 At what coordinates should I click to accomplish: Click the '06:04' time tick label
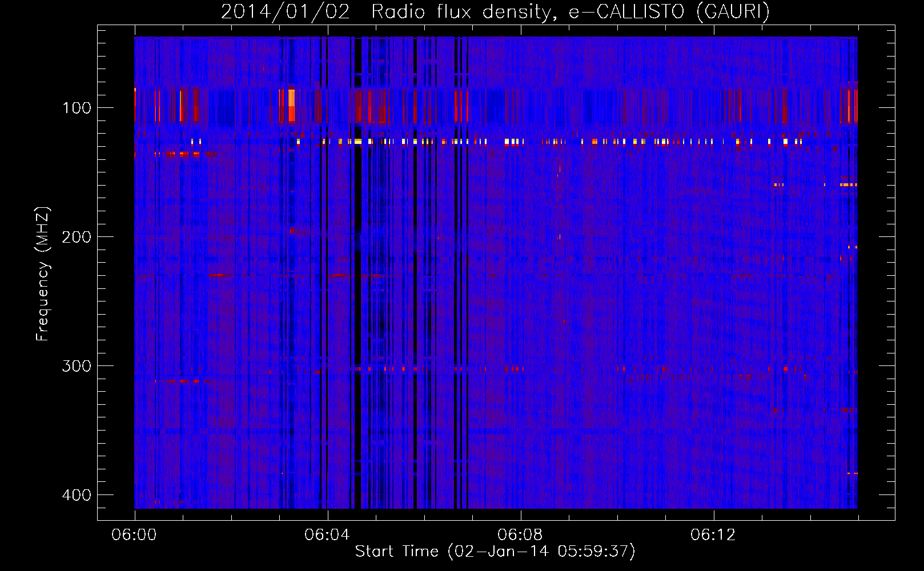[327, 535]
